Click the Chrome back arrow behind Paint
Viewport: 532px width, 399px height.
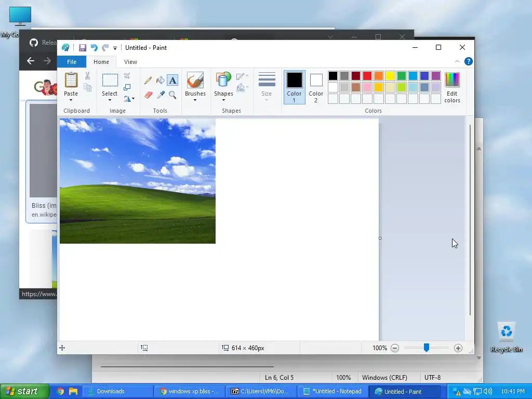coord(31,61)
